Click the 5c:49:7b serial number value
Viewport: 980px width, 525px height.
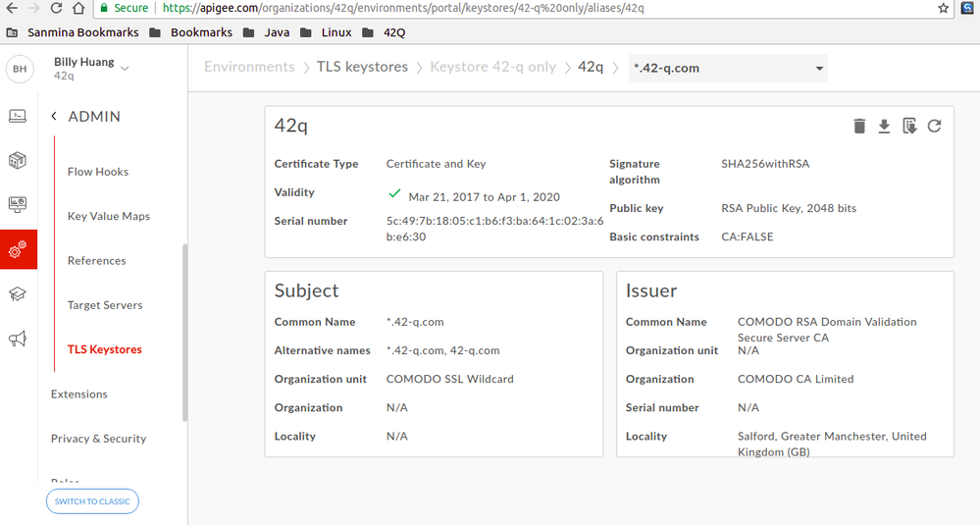494,229
